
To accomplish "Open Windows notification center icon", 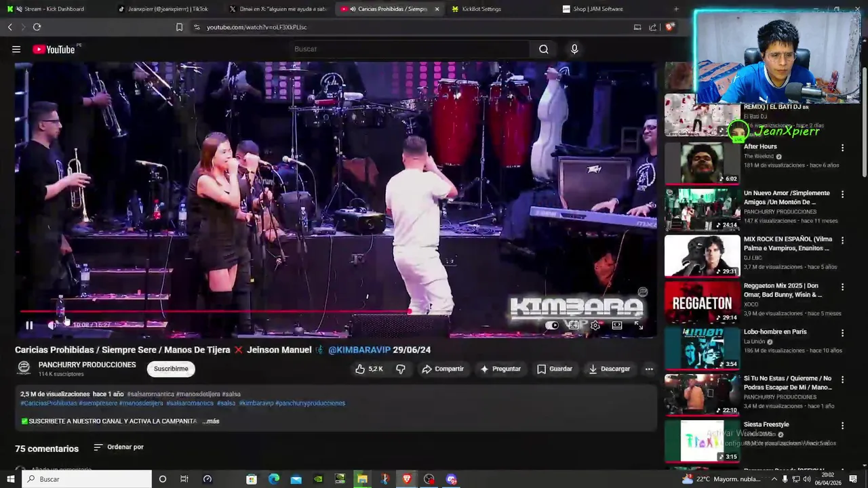I will tap(853, 479).
